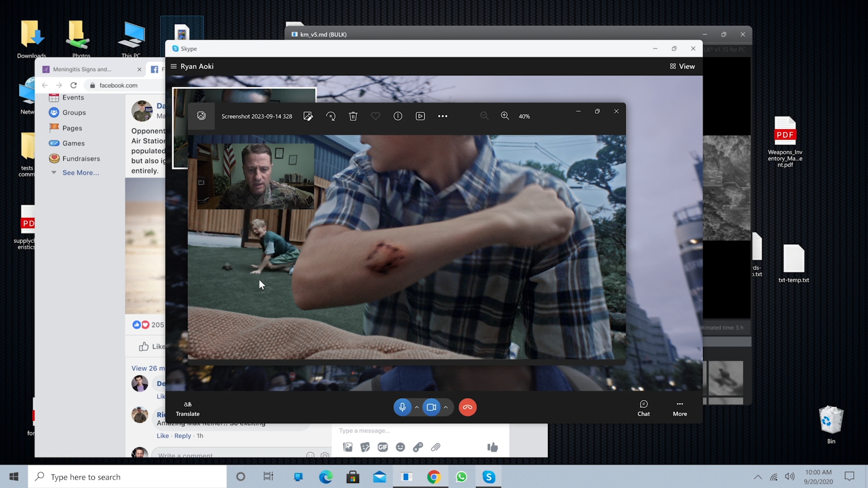Toggle Translate in Skype call
The image size is (868, 488).
click(x=188, y=408)
